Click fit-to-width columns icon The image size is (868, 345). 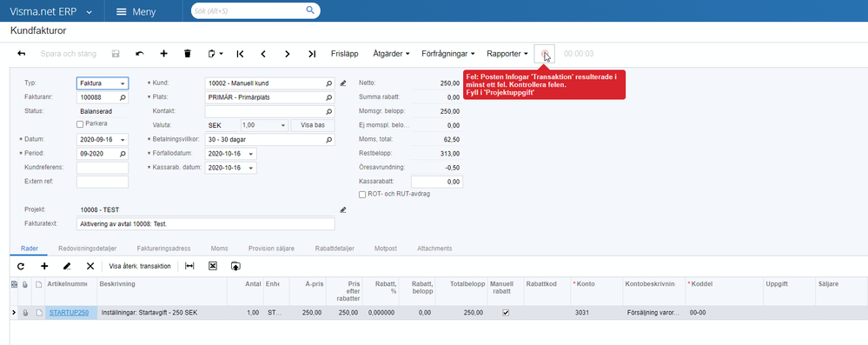point(189,267)
